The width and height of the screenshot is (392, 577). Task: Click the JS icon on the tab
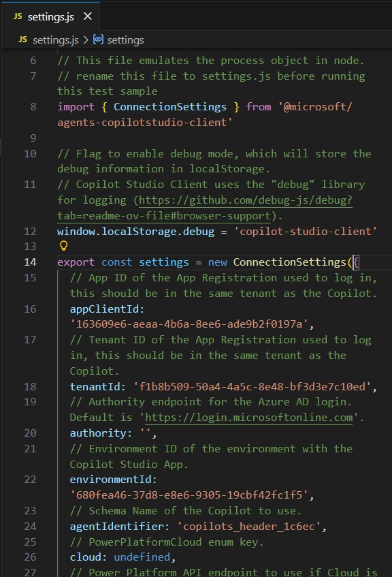click(x=18, y=16)
